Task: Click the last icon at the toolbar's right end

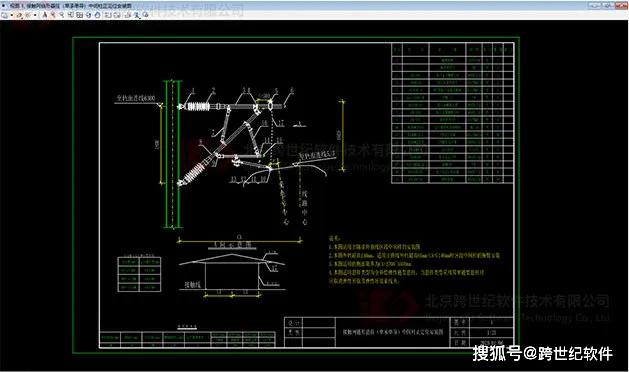Action: 146,15
